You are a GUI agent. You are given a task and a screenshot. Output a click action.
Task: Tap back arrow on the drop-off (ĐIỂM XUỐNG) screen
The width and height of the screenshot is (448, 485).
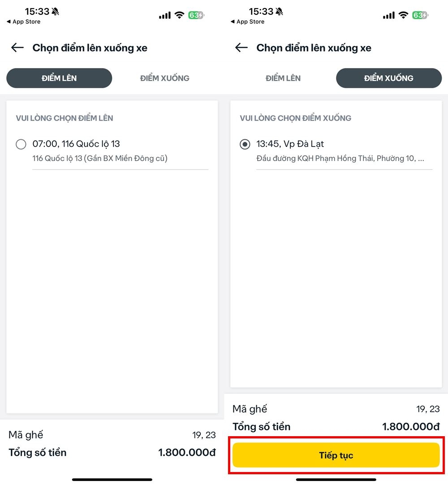point(241,48)
